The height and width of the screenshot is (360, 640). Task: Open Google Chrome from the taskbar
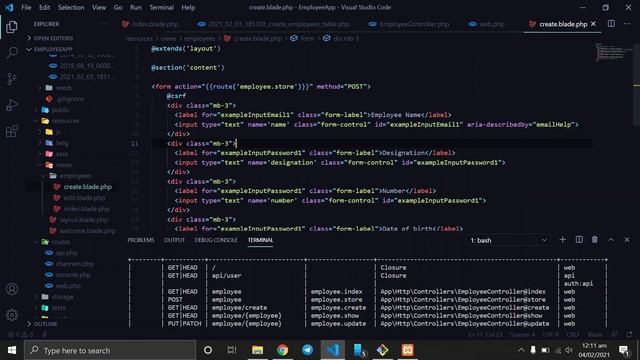[282, 350]
